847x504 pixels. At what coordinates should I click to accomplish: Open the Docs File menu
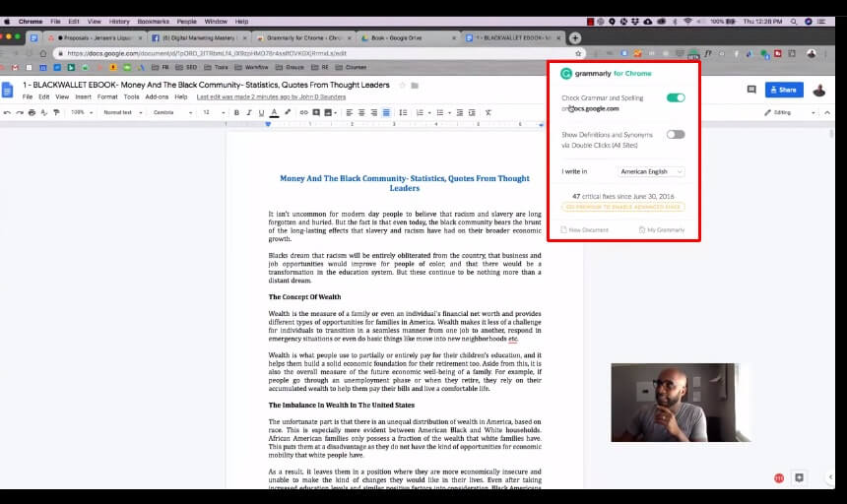click(28, 97)
